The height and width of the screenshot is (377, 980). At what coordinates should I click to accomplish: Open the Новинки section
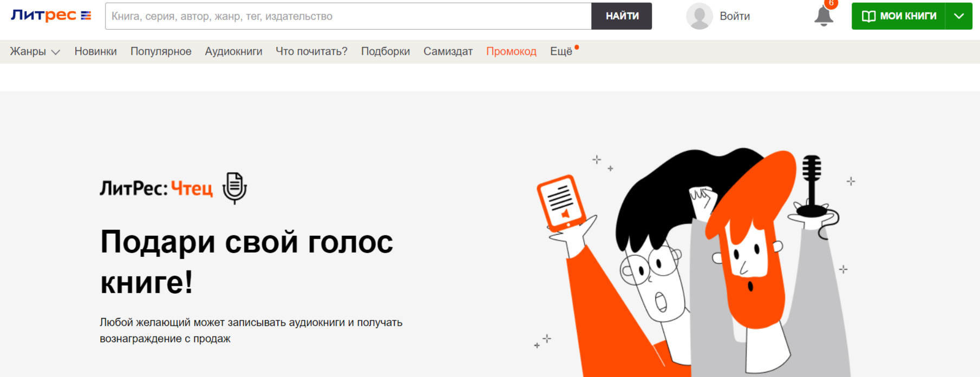96,51
